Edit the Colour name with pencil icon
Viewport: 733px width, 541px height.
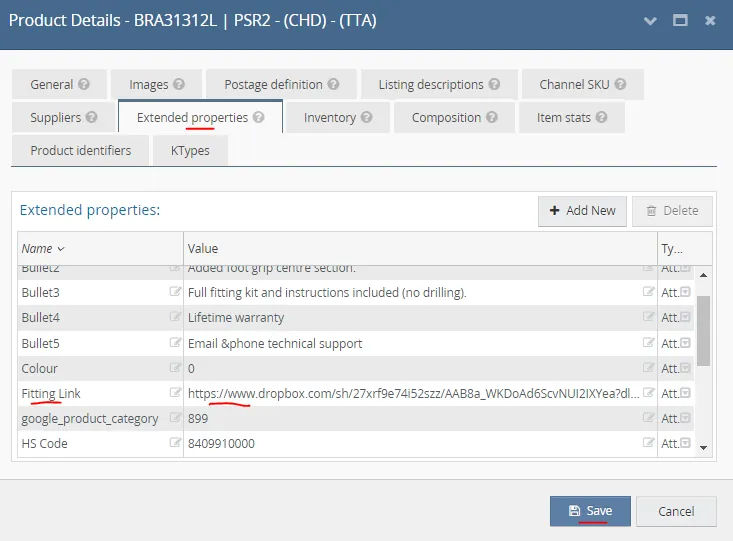[x=175, y=368]
